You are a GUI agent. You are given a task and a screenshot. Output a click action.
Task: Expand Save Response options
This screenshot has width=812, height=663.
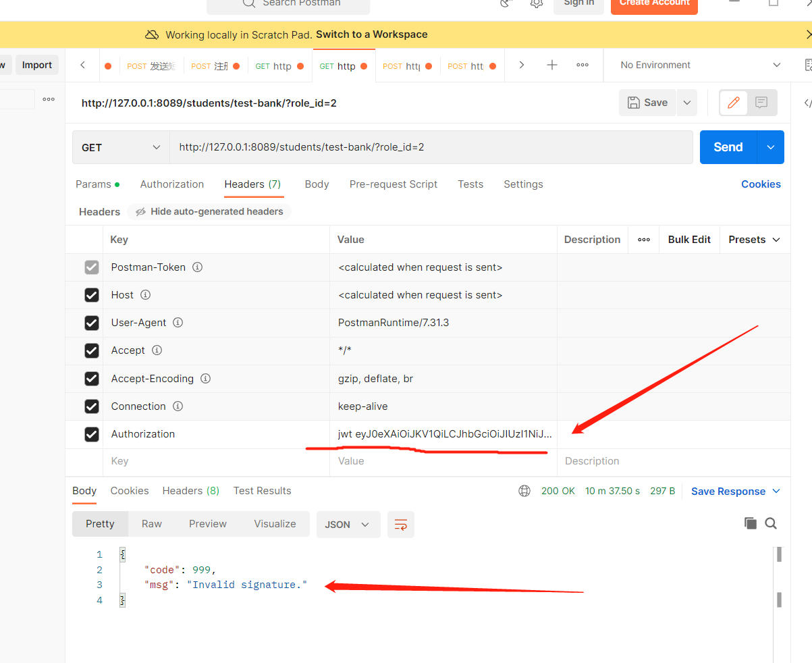(776, 491)
